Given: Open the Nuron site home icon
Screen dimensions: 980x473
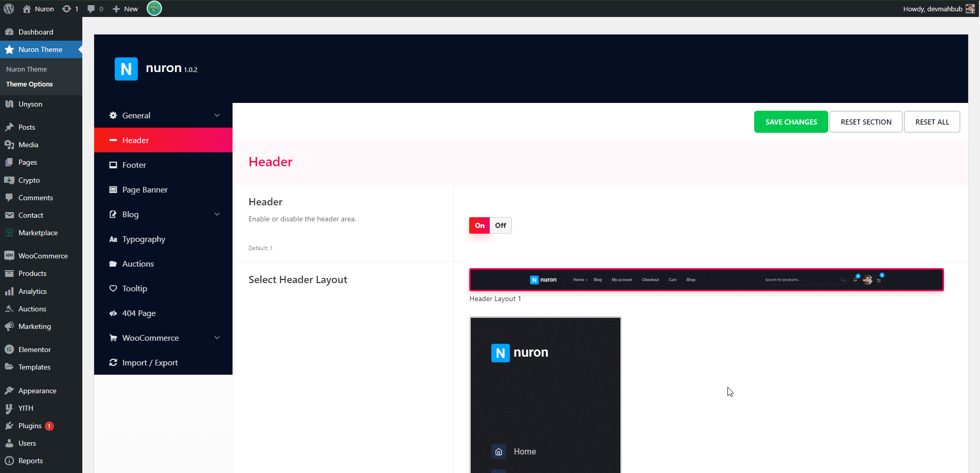Looking at the screenshot, I should click(27, 9).
